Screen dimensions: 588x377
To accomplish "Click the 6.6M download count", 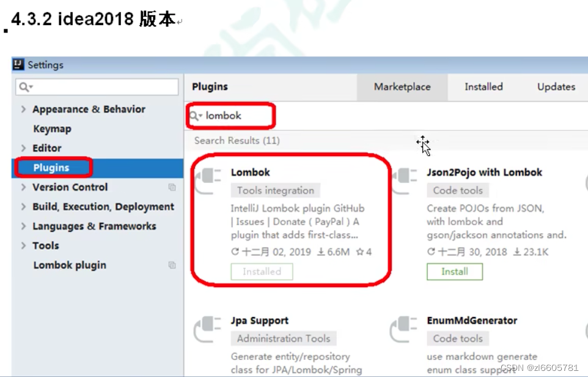I will 338,252.
